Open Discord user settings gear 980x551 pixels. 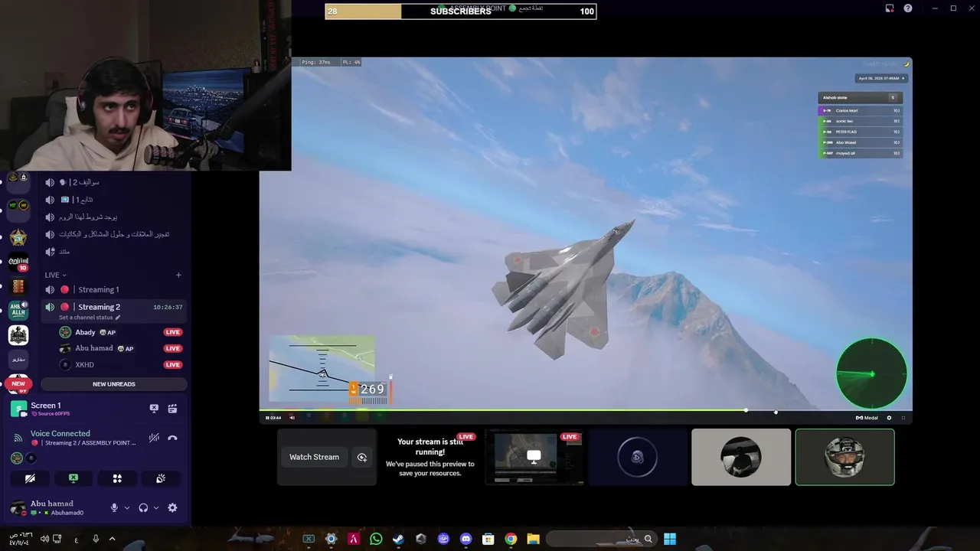pos(172,507)
